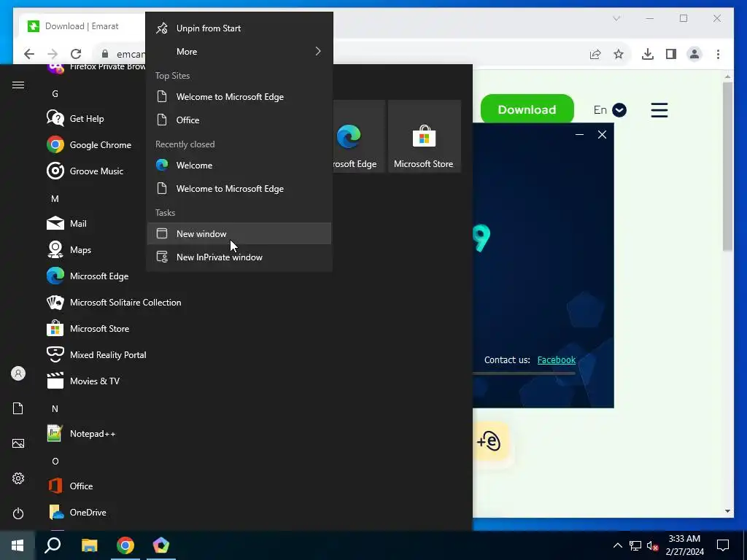
Task: Open Settings gear in Start sidebar
Action: coord(18,478)
